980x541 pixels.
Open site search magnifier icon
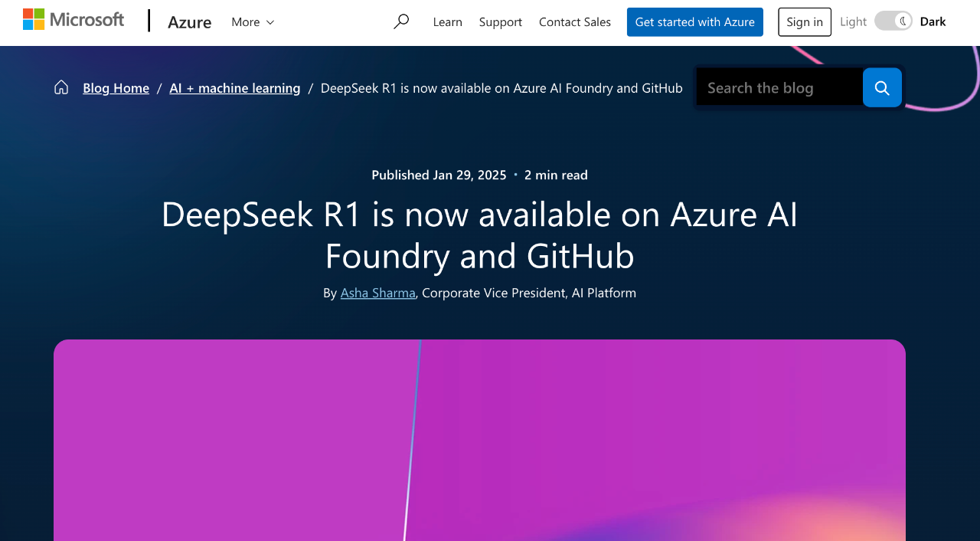pyautogui.click(x=401, y=22)
